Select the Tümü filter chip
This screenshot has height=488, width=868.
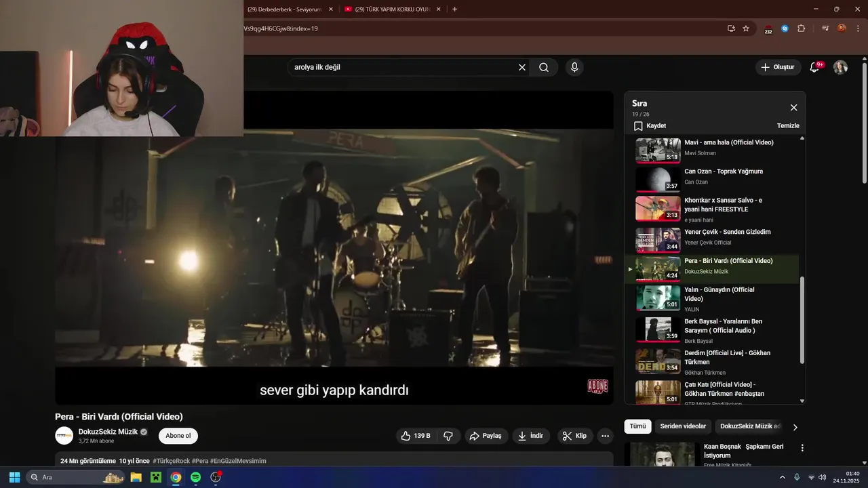pyautogui.click(x=637, y=426)
